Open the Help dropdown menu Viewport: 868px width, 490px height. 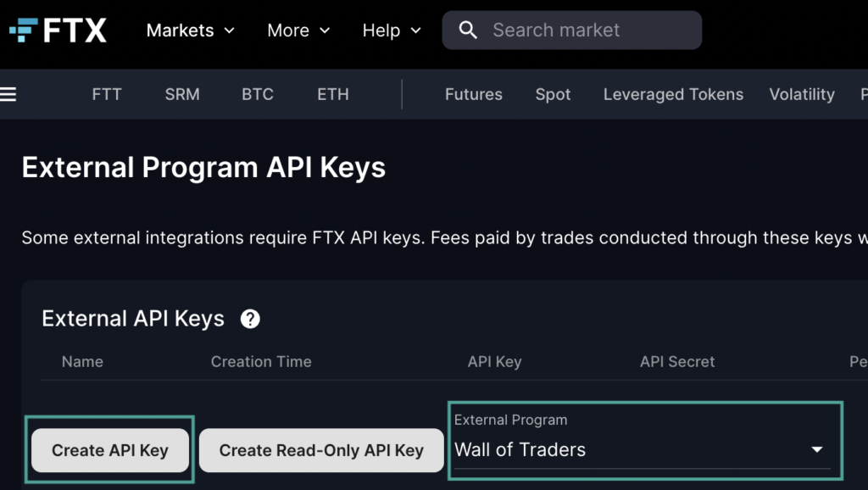pyautogui.click(x=391, y=31)
